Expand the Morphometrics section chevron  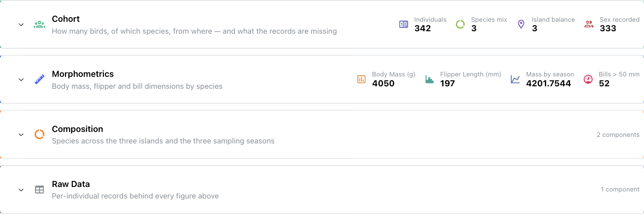(21, 80)
